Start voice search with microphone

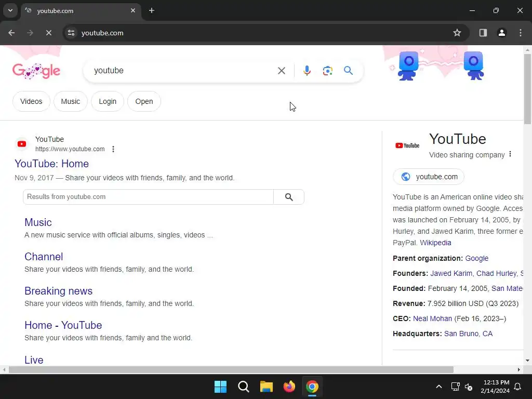[x=307, y=71]
